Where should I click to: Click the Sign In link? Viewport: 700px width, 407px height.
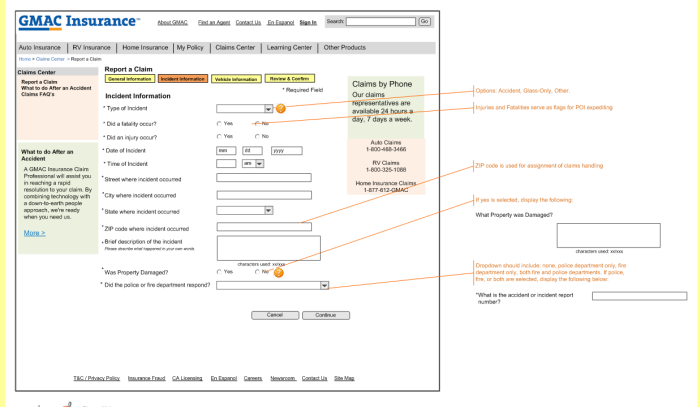[x=308, y=22]
